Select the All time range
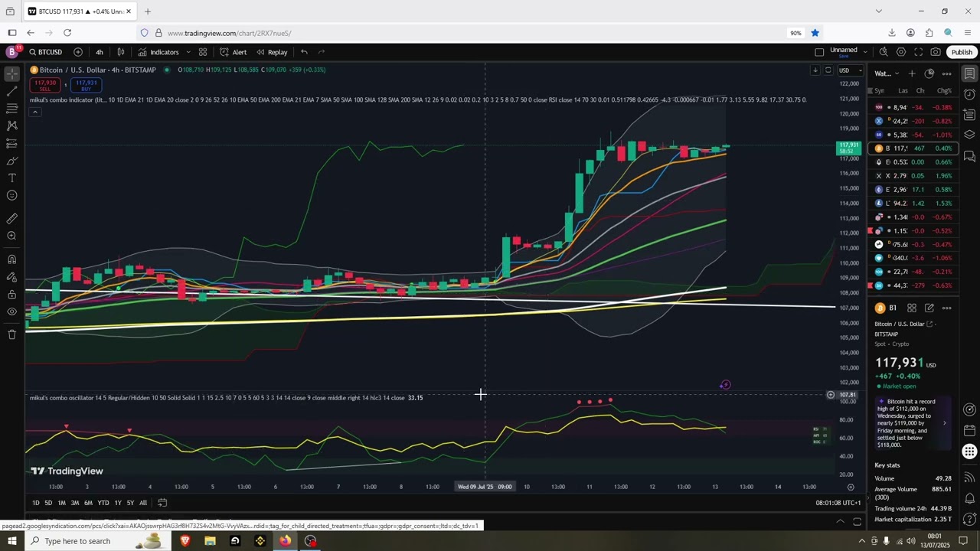The image size is (980, 551). pos(143,503)
